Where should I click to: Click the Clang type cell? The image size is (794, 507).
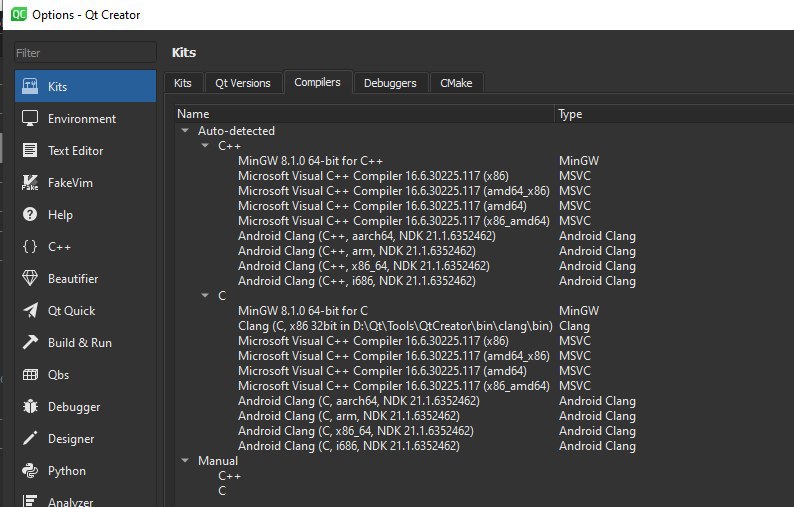tap(574, 326)
